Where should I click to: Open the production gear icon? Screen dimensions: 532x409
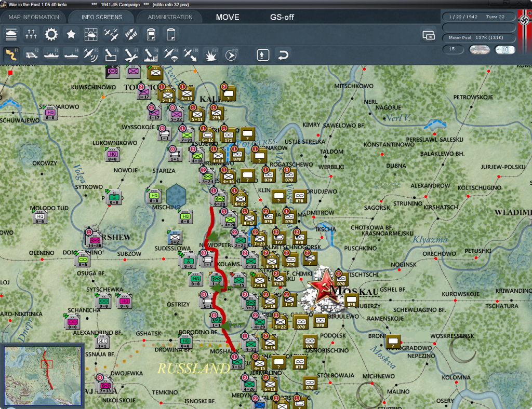tap(51, 34)
